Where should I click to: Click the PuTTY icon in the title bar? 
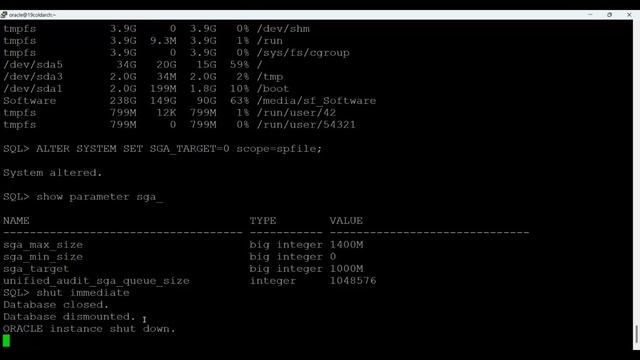(4, 15)
